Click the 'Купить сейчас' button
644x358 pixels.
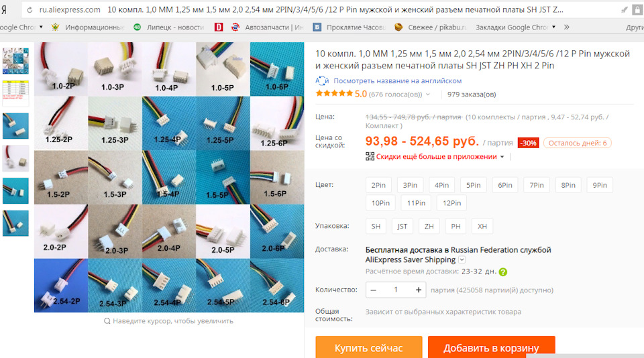coord(369,347)
